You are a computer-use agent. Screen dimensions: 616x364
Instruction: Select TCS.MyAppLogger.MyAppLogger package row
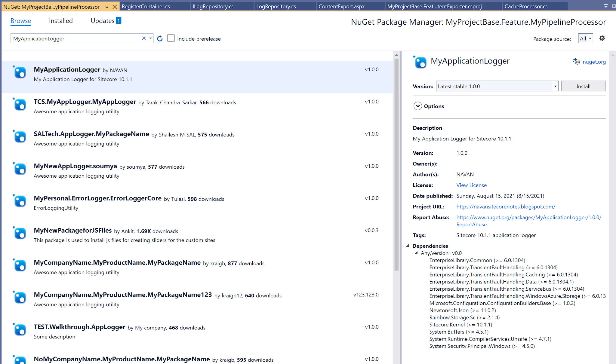(197, 109)
